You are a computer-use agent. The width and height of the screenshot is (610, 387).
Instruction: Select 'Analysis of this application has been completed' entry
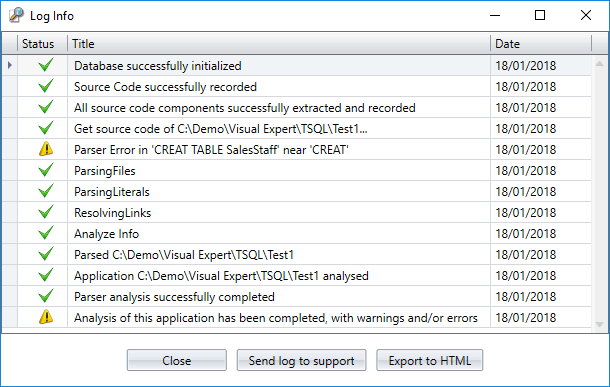(275, 318)
